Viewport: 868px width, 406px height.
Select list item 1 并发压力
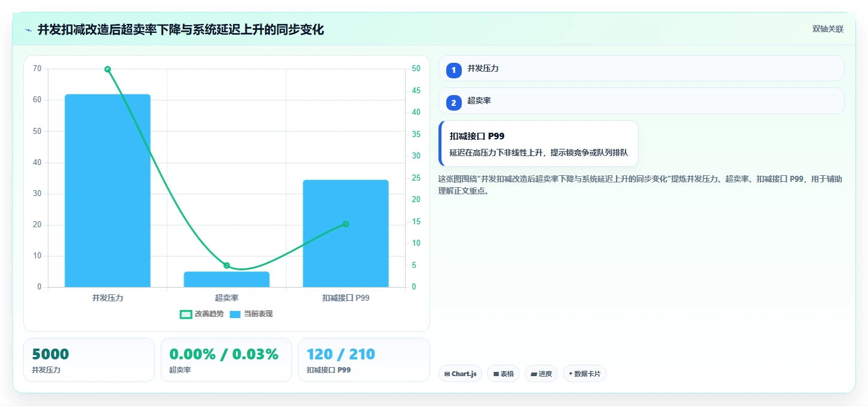(x=641, y=68)
